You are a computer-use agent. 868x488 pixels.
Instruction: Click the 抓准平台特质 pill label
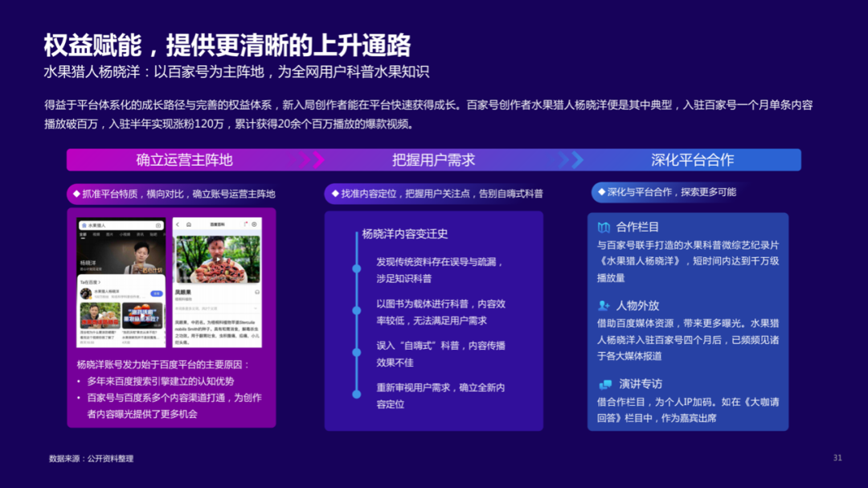174,194
